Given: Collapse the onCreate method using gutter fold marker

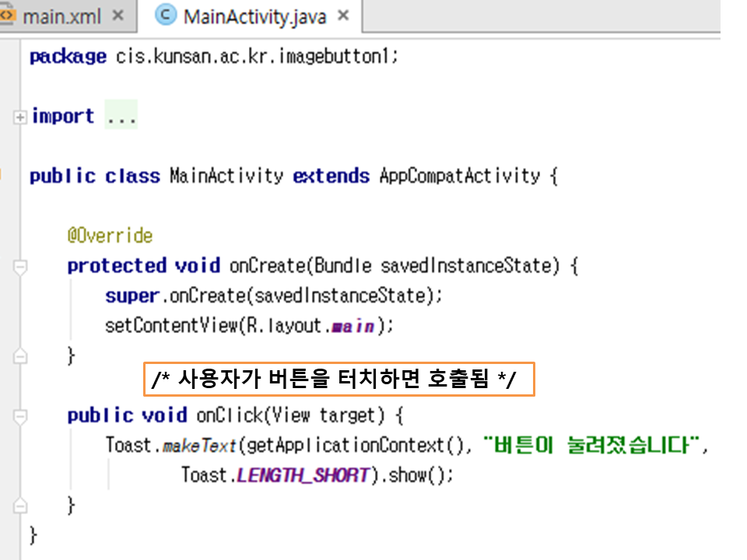Looking at the screenshot, I should pyautogui.click(x=20, y=267).
